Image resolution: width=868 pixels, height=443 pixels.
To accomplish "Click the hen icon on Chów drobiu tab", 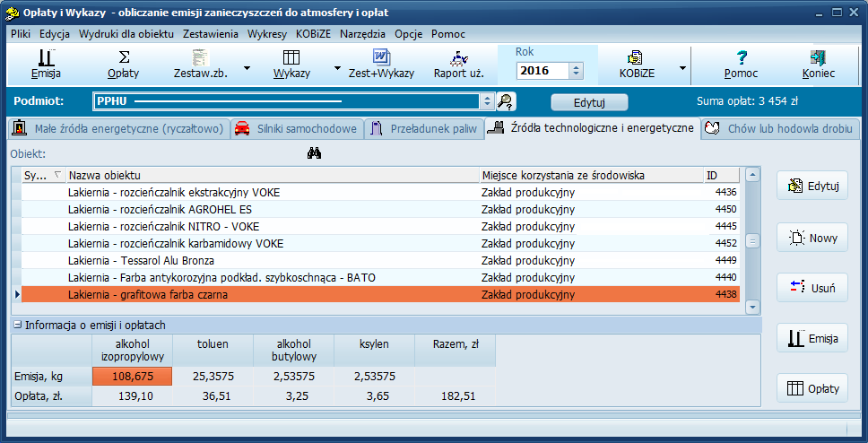I will [713, 129].
